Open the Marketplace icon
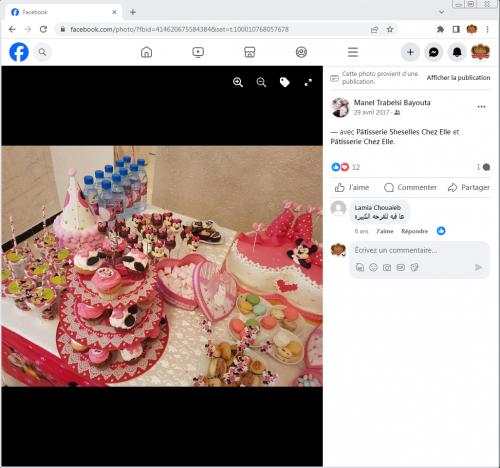This screenshot has width=500, height=468. (250, 52)
